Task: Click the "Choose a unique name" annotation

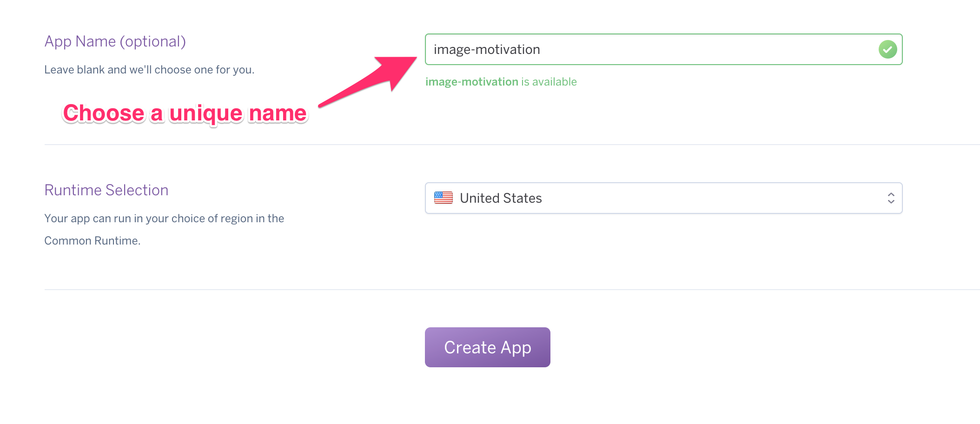Action: (x=185, y=113)
